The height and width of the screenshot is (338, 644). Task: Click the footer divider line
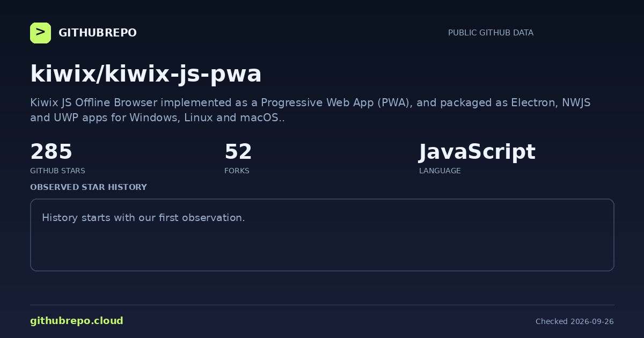pos(322,305)
